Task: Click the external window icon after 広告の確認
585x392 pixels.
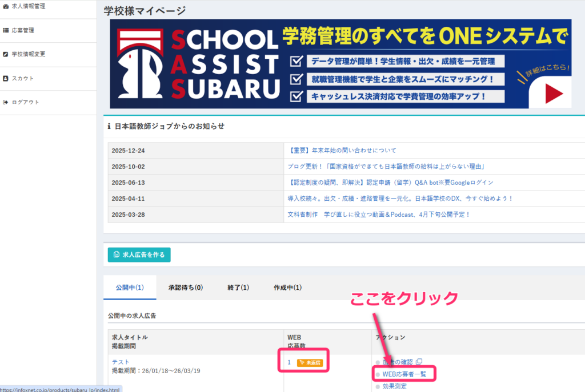Action: coord(419,362)
